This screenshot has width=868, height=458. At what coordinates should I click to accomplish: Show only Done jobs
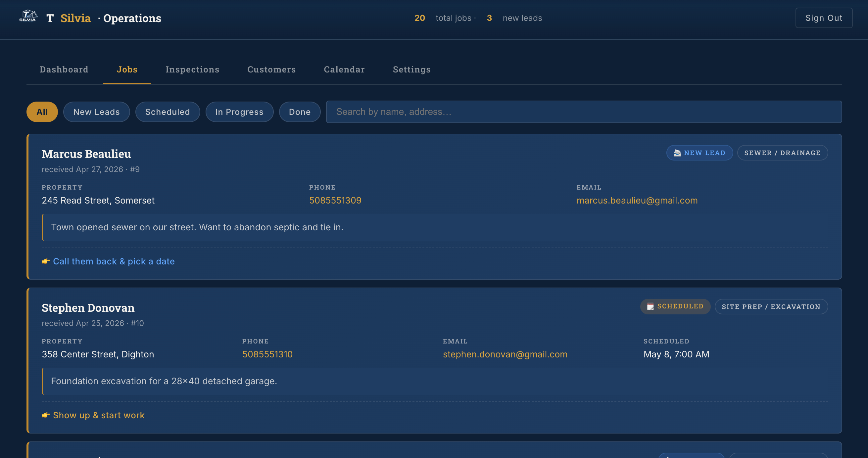point(299,112)
